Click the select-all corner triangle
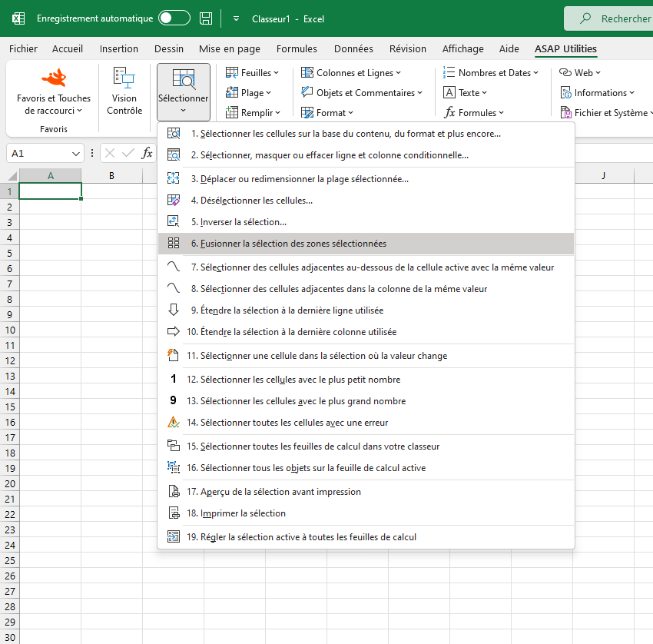The height and width of the screenshot is (644, 653). [12, 175]
